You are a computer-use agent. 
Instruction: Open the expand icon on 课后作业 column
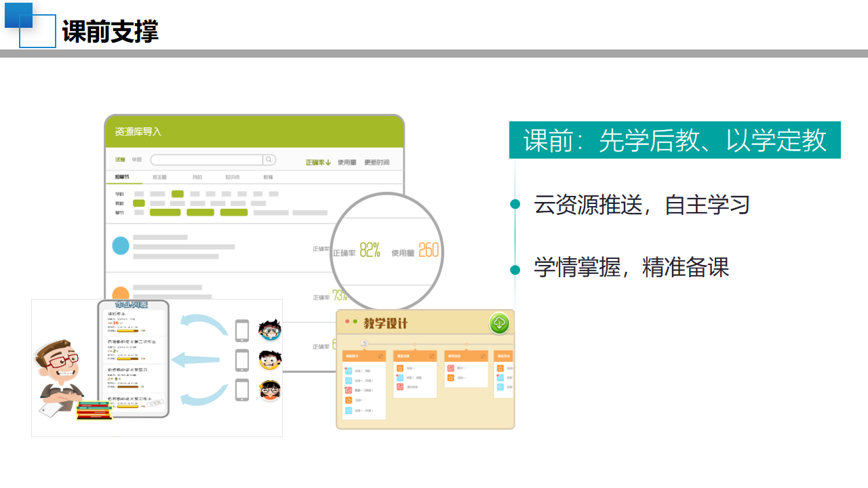[x=509, y=356]
